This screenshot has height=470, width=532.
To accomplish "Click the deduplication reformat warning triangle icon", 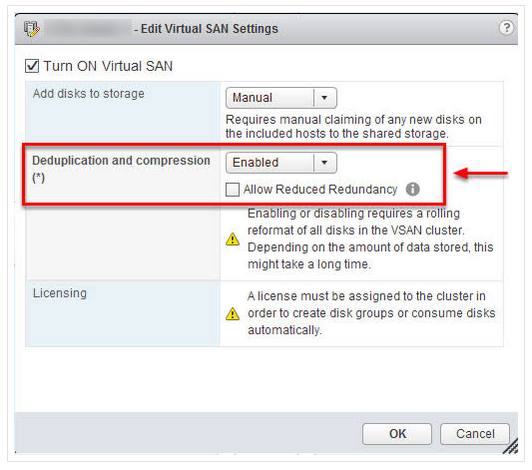I will pyautogui.click(x=232, y=239).
